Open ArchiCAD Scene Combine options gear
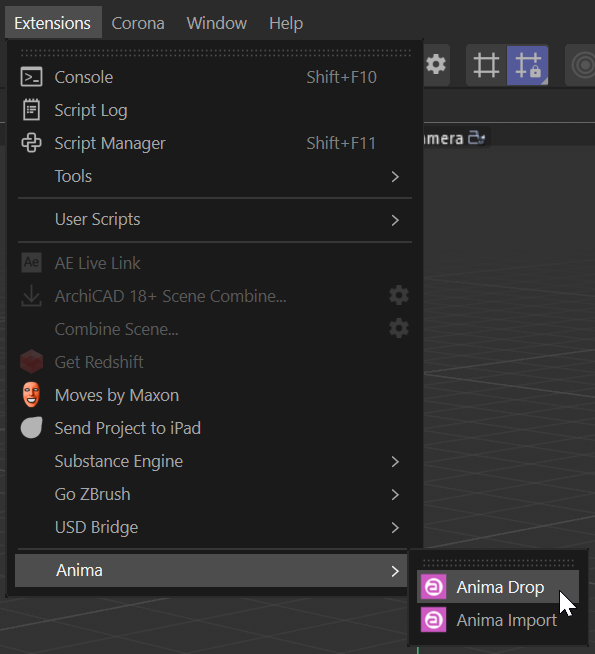Viewport: 595px width, 654px height. coord(399,295)
